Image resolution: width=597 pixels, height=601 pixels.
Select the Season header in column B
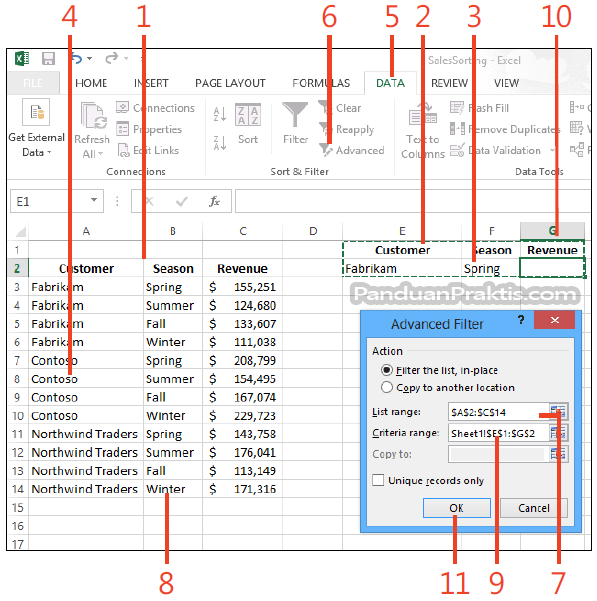click(173, 268)
